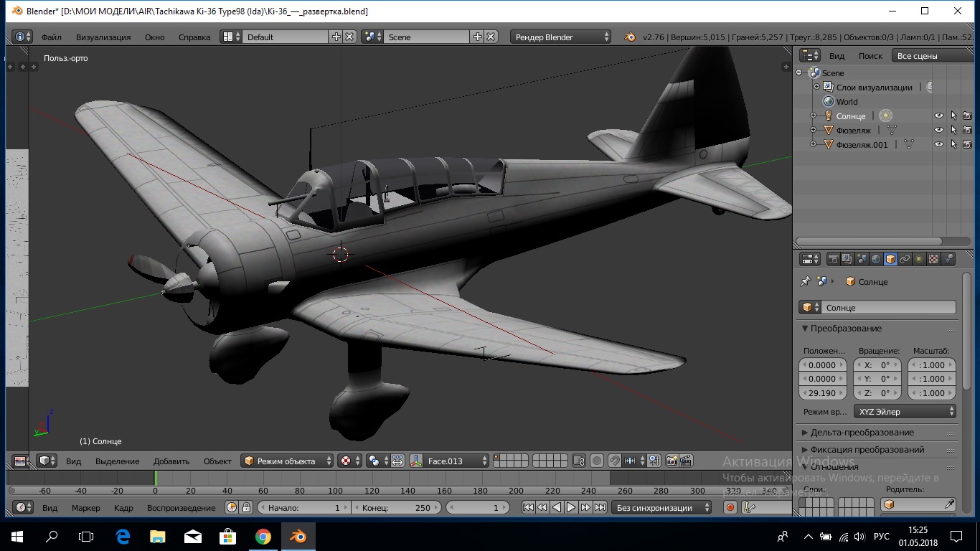Open the Texture properties tab
This screenshot has height=551, width=980.
pyautogui.click(x=933, y=259)
